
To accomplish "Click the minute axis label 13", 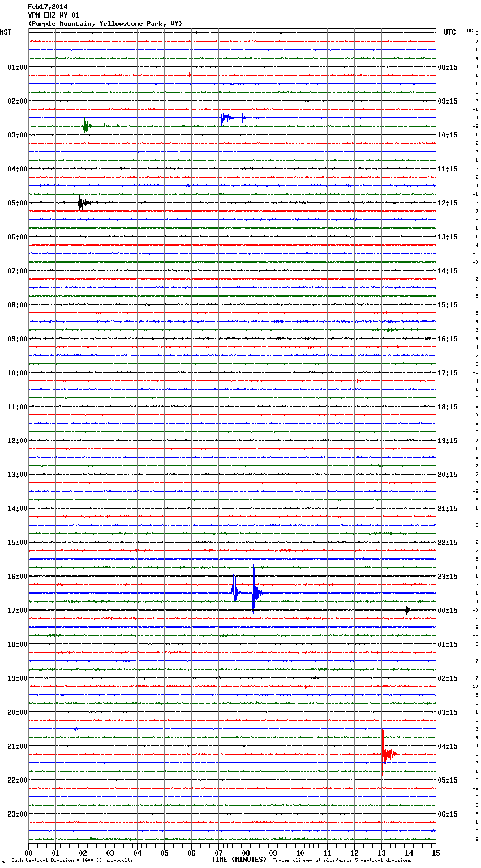I will point(381,853).
